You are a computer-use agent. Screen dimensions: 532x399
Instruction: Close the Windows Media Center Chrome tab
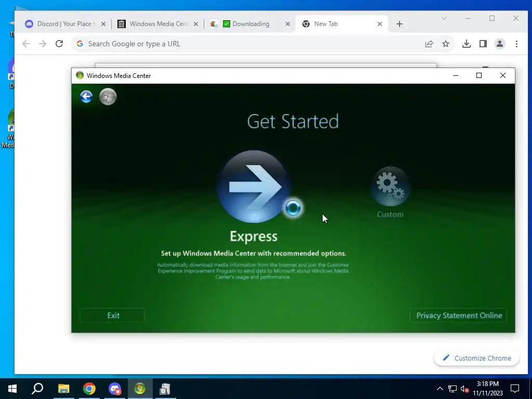click(x=196, y=24)
